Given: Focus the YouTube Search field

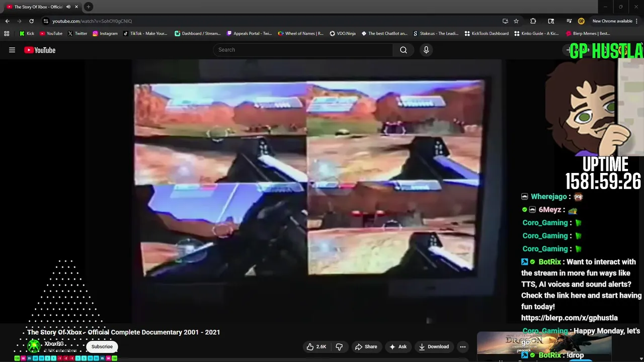Looking at the screenshot, I should pos(303,50).
